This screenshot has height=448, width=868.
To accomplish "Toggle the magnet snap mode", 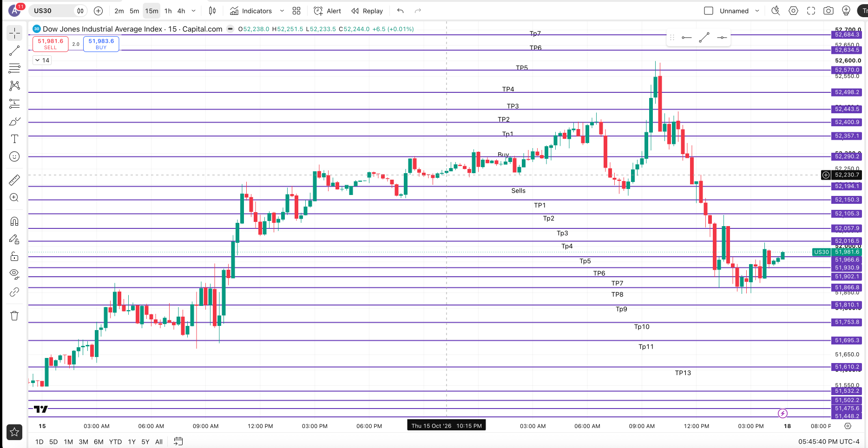I will [x=14, y=221].
